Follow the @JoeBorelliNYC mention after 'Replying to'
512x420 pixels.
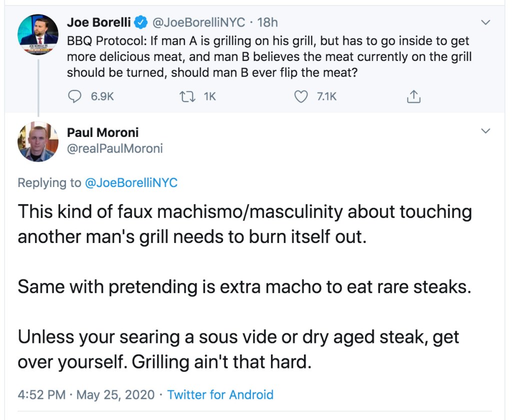131,183
